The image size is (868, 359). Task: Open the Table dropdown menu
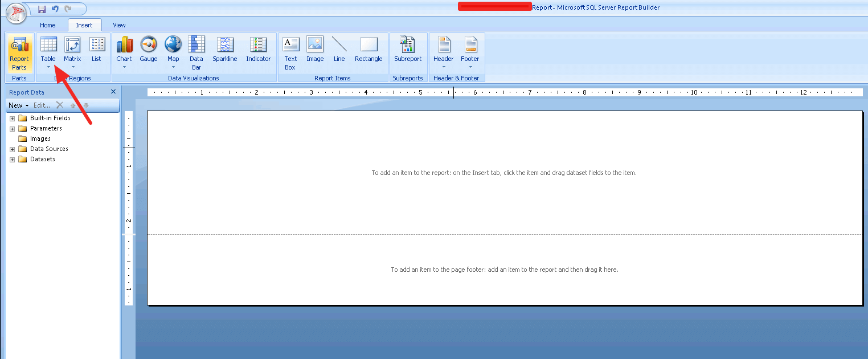[x=48, y=67]
